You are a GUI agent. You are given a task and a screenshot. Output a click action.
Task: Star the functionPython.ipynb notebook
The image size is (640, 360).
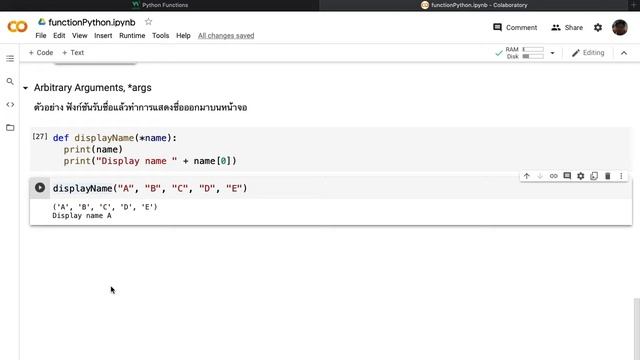click(149, 22)
